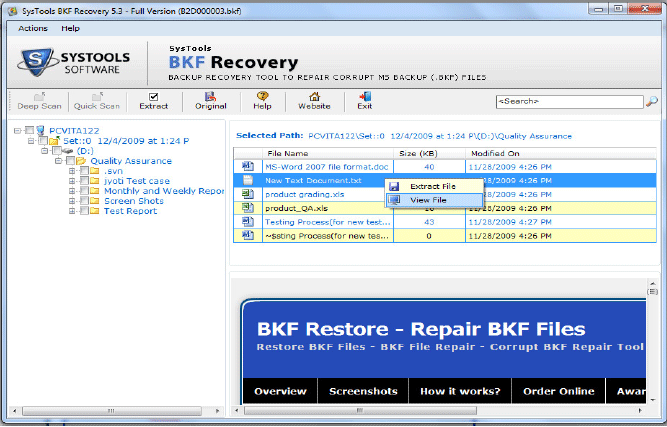Screen dimensions: 667x427
Task: Open the Order Online tab
Action: [x=559, y=391]
